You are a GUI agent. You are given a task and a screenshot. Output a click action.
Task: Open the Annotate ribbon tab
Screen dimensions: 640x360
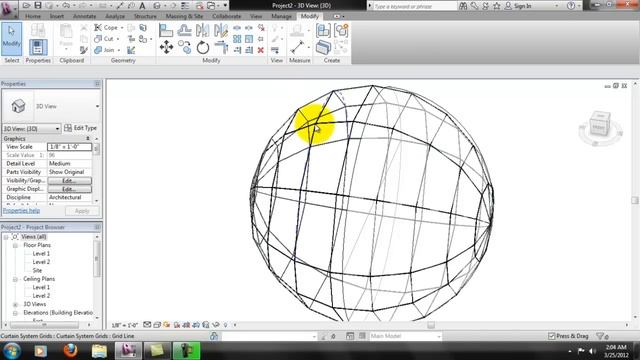click(84, 16)
